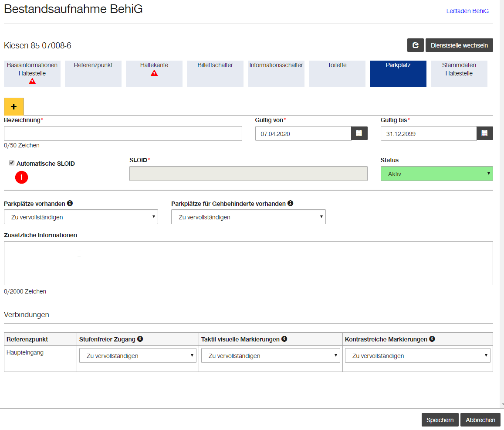Open the Leitfaden BehiG link
This screenshot has width=504, height=430.
467,11
